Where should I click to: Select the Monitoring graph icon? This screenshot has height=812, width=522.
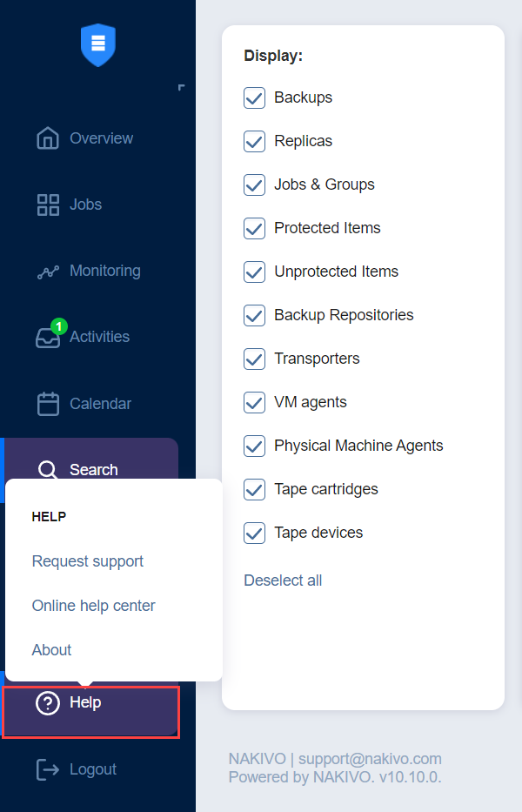tap(48, 272)
